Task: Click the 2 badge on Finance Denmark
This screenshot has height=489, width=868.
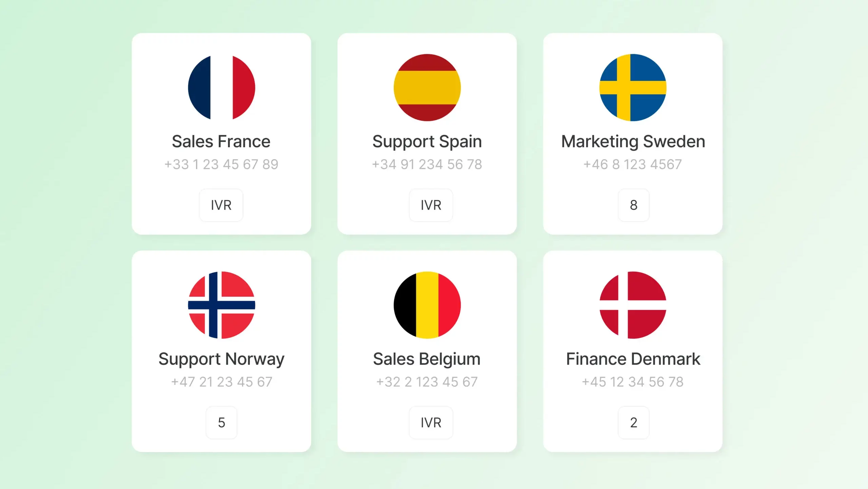Action: 633,423
